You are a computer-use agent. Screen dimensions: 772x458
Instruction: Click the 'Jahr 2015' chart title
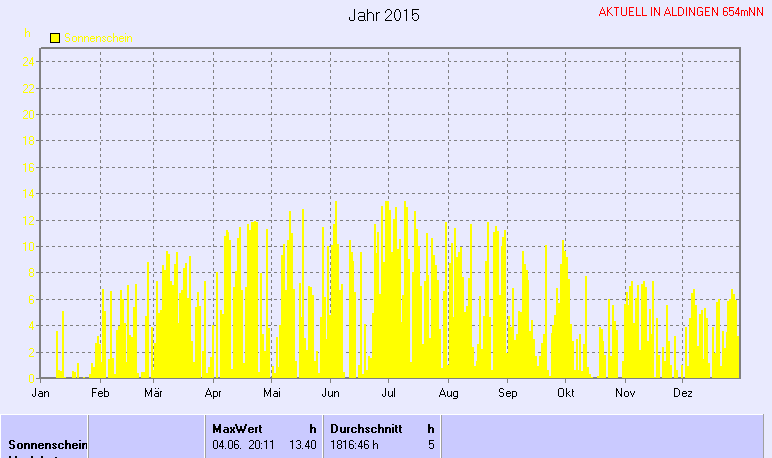(384, 16)
